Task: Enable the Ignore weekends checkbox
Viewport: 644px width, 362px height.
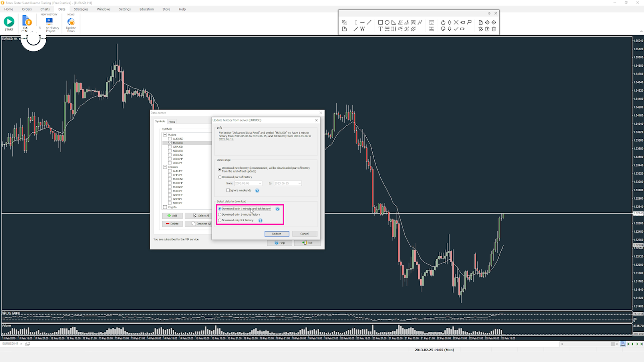Action: pyautogui.click(x=228, y=190)
